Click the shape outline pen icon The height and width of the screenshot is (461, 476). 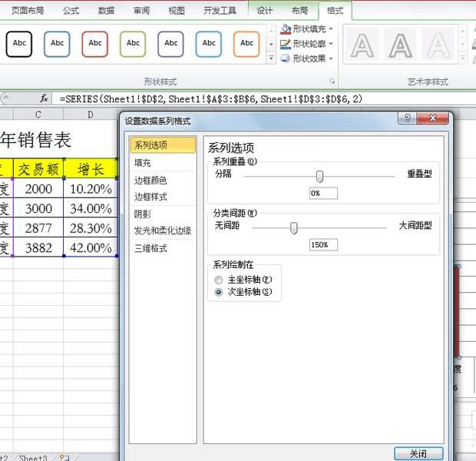[x=286, y=44]
